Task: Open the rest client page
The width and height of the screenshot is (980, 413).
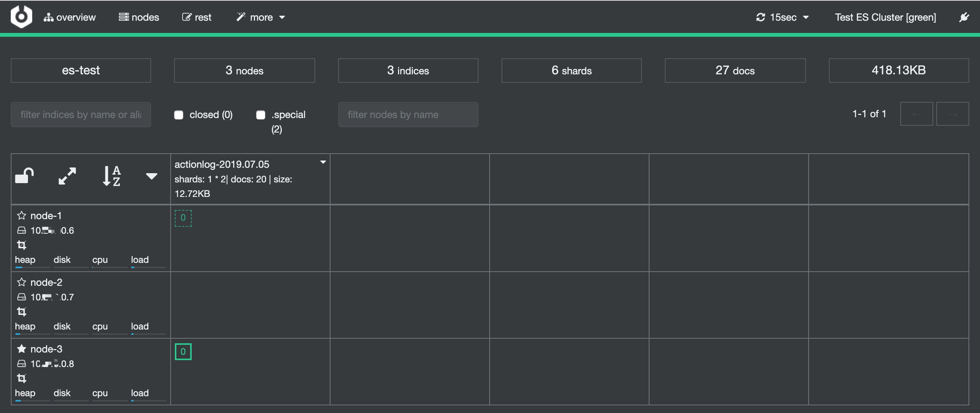Action: click(197, 17)
